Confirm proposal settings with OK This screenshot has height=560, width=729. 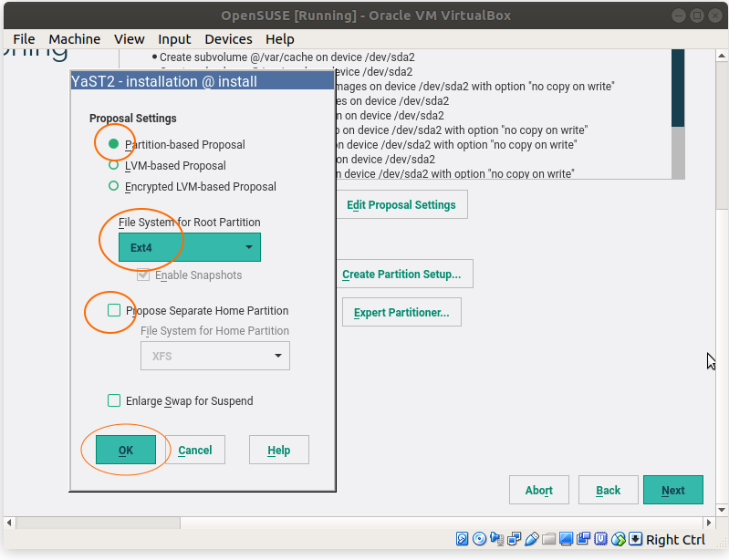pyautogui.click(x=126, y=450)
